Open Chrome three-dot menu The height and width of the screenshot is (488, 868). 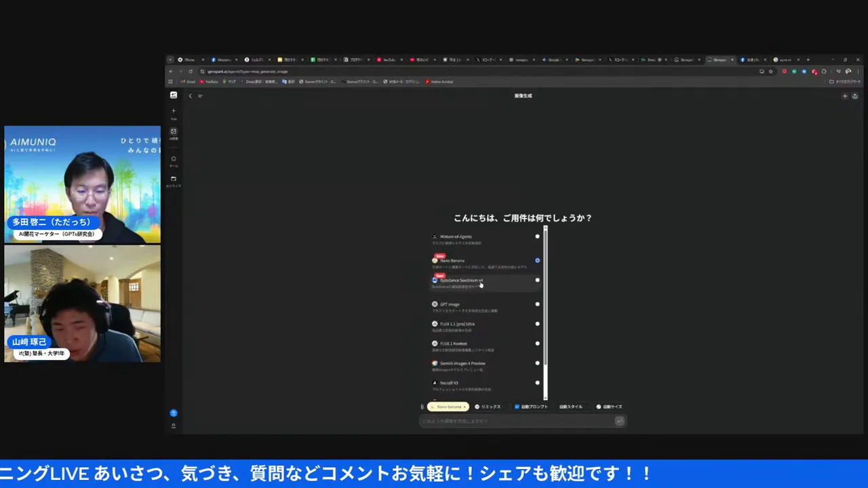coord(857,71)
